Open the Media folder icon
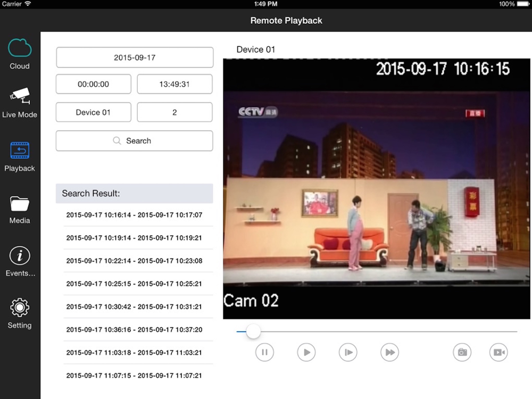 click(20, 204)
